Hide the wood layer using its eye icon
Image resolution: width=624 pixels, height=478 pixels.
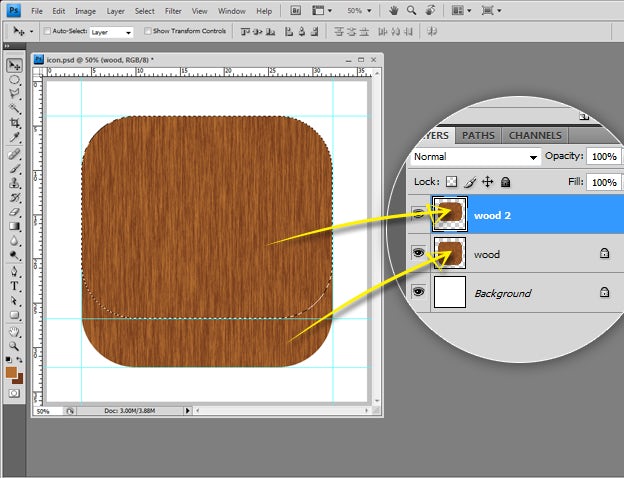418,254
